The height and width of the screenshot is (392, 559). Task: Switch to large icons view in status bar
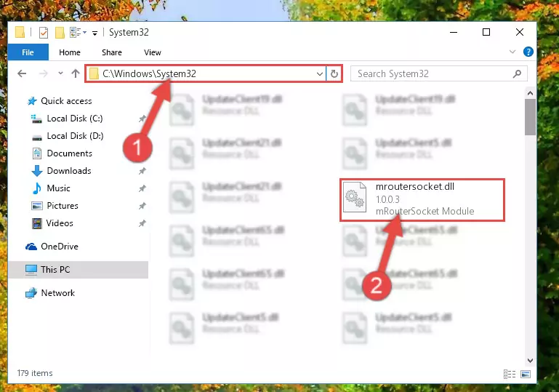point(526,374)
